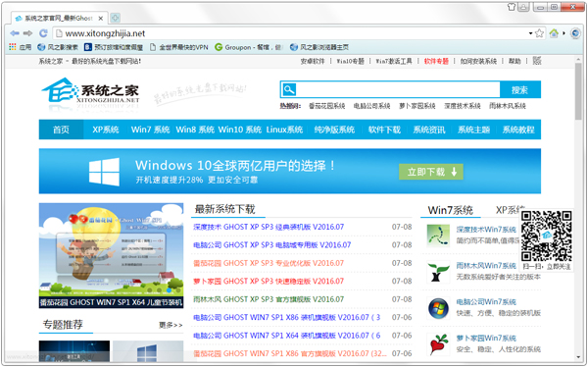Click 更多>> next to 专题推荐
Viewport: 588px width, 367px height.
(171, 325)
